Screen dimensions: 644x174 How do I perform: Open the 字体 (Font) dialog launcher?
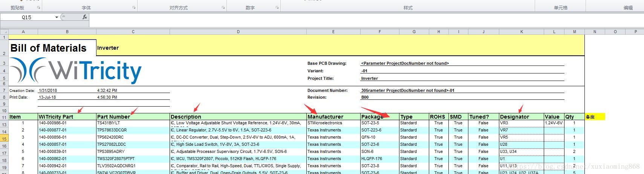click(x=134, y=8)
